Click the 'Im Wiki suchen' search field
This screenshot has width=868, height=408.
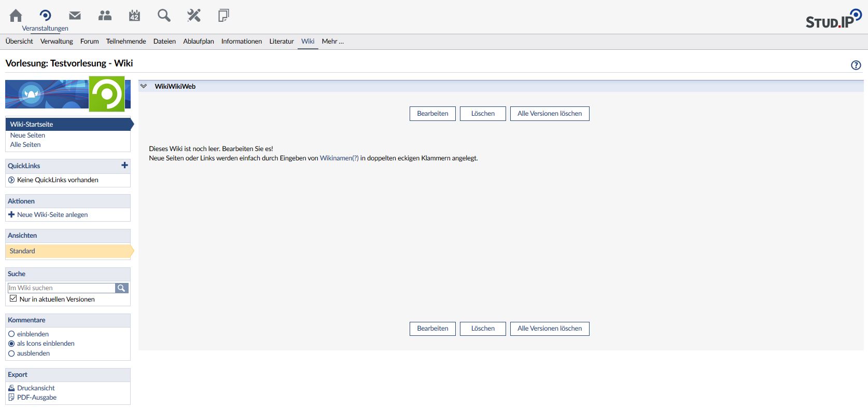[x=61, y=288]
